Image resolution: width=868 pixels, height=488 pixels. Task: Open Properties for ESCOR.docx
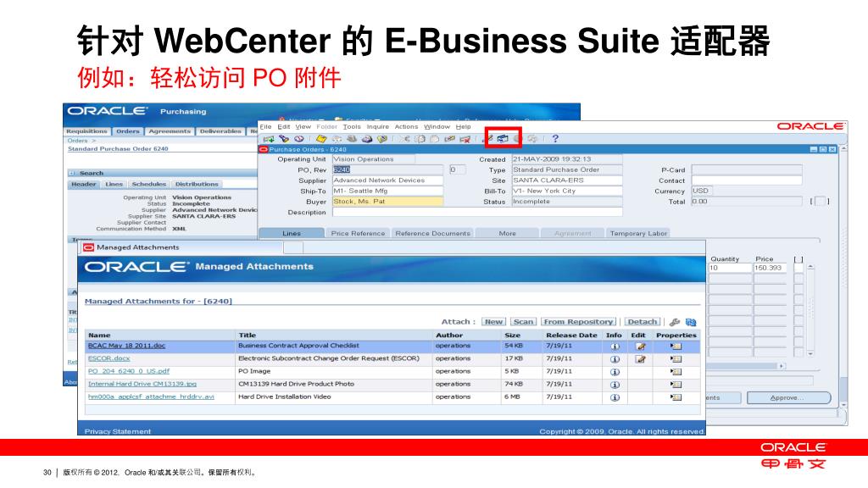676,359
